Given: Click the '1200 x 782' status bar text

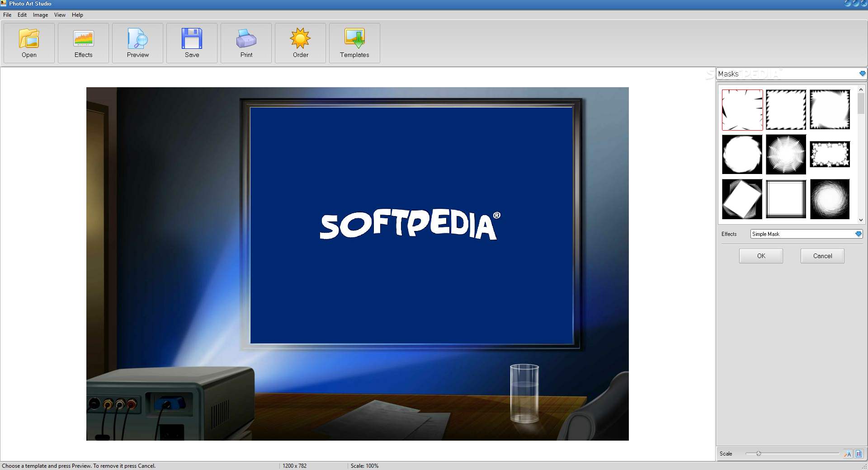Looking at the screenshot, I should (x=295, y=466).
